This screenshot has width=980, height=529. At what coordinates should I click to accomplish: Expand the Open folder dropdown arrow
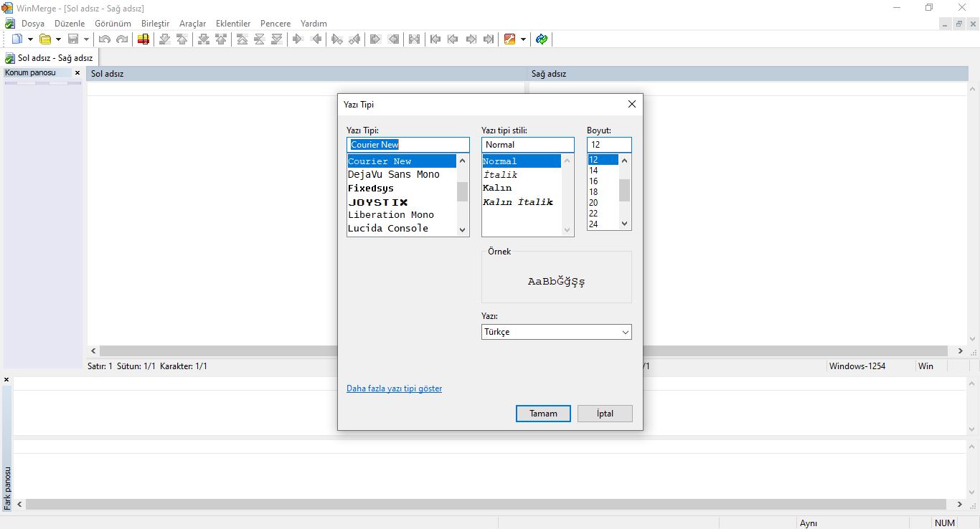58,39
